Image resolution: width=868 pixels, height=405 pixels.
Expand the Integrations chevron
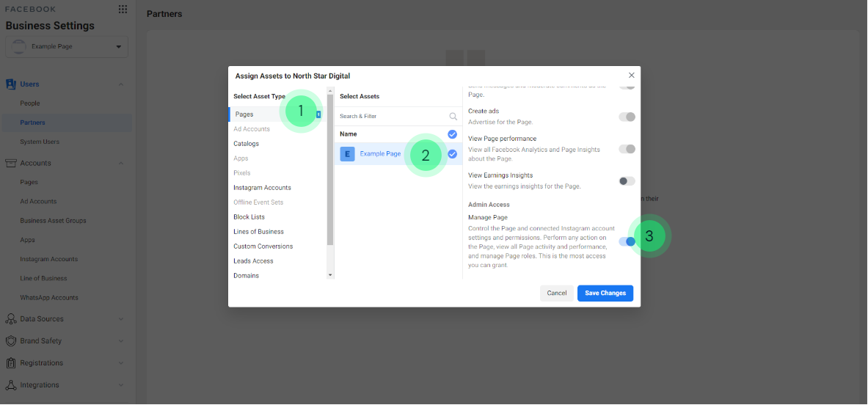click(x=121, y=385)
